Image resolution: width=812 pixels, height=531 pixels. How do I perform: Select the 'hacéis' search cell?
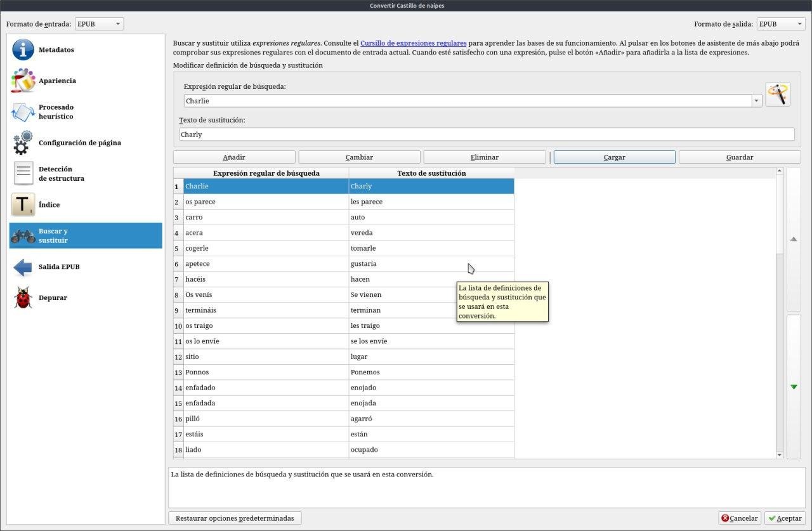coord(266,279)
